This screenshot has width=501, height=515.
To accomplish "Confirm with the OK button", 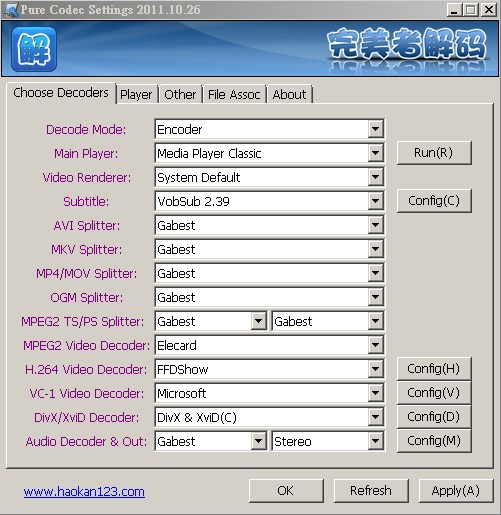I will 286,491.
